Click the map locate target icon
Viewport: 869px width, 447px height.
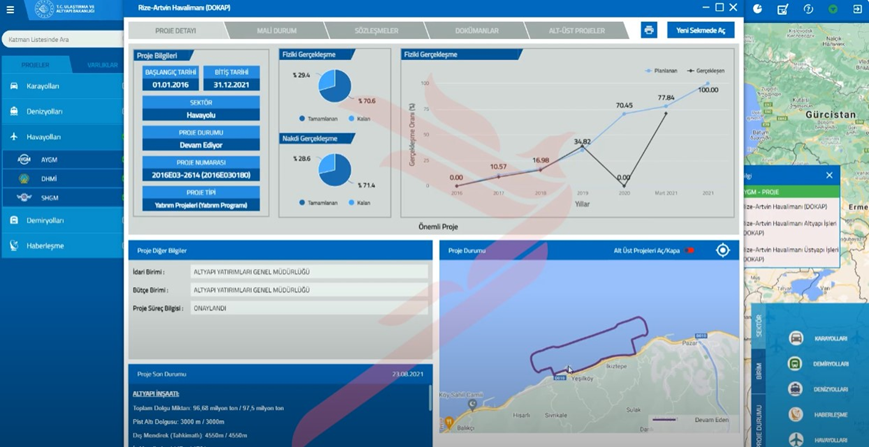[723, 250]
